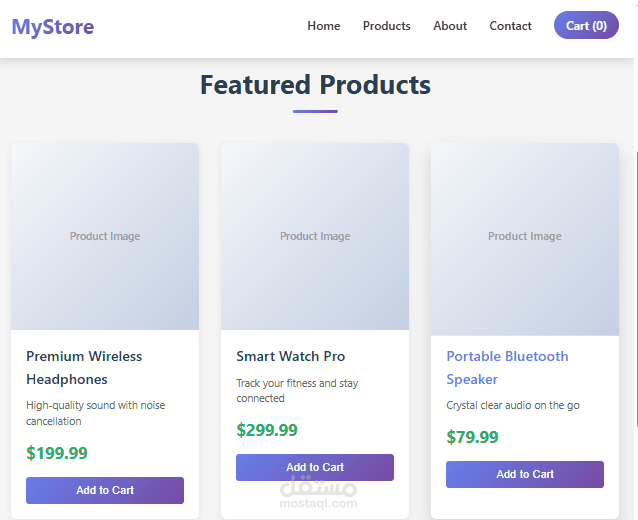Open the About nav link
Viewport: 638px width, 520px height.
pos(450,26)
